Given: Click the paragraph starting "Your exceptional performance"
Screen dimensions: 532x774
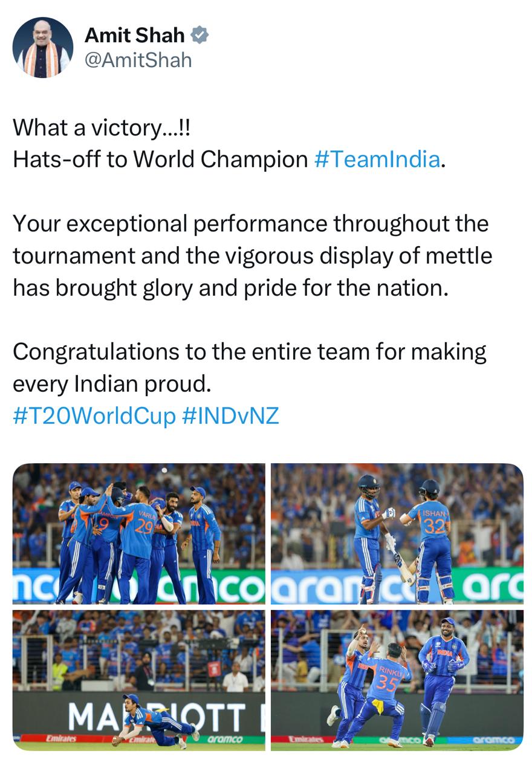Looking at the screenshot, I should tap(252, 255).
